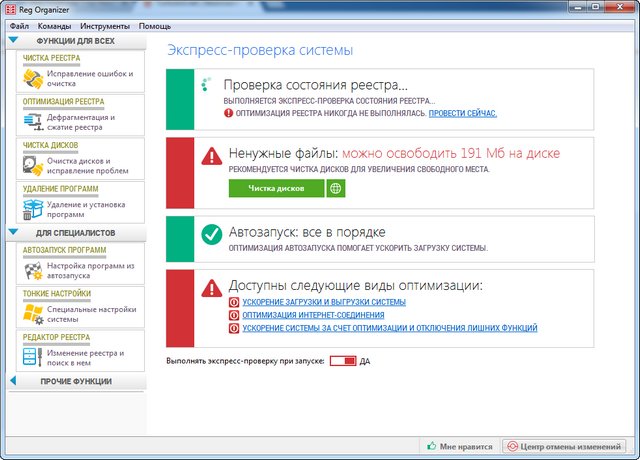Click Изменение реестра и поиск в нем description
This screenshot has width=640, height=460.
[x=85, y=358]
